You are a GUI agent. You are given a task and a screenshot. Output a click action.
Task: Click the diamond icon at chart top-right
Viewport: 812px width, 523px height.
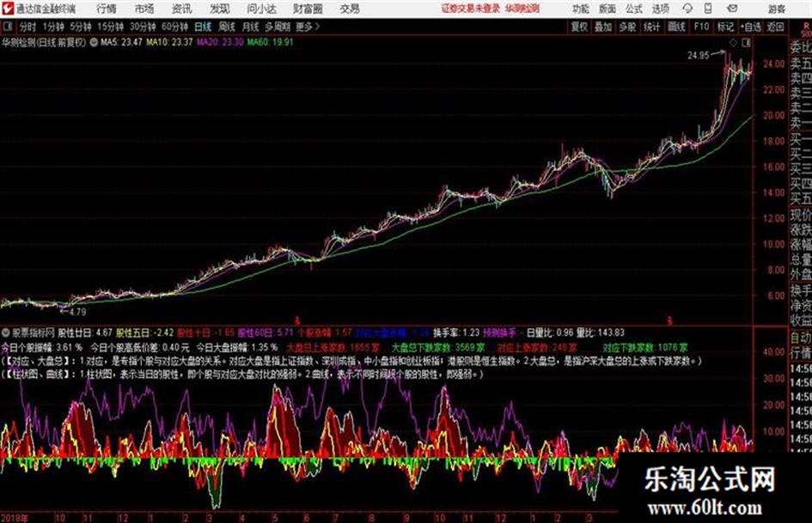pos(733,43)
